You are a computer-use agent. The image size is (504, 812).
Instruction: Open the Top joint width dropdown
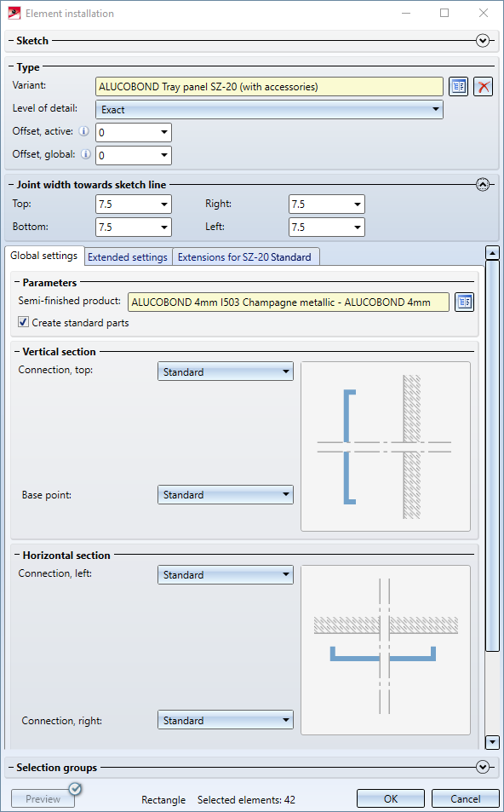134,204
